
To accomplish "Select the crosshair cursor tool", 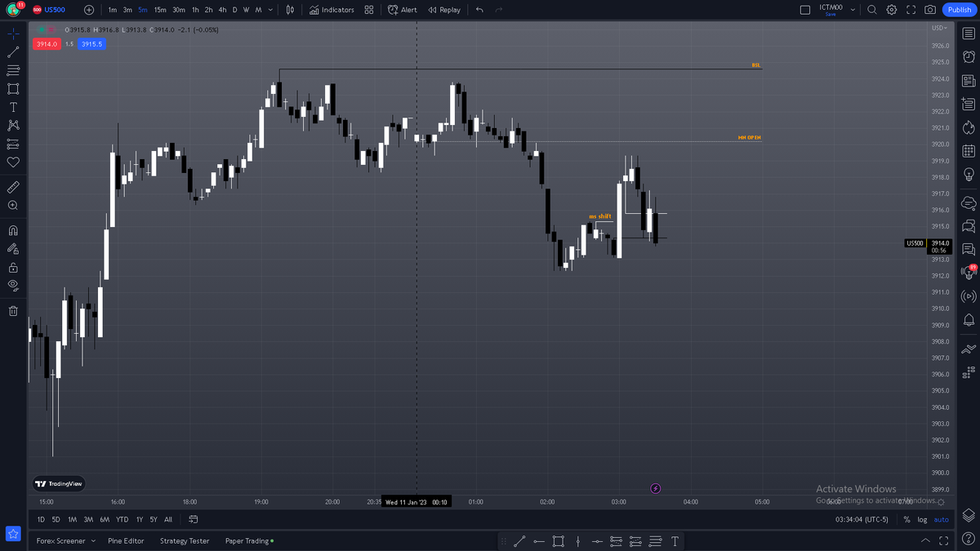I will tap(13, 33).
